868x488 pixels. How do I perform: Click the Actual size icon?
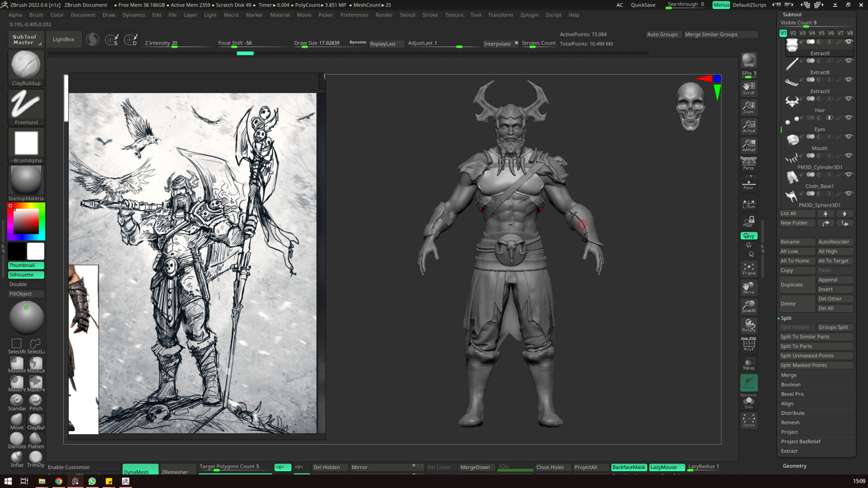pyautogui.click(x=749, y=126)
